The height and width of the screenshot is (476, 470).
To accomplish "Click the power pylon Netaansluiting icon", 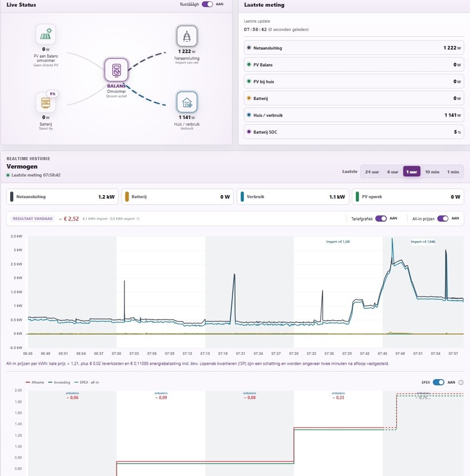I will pos(187,36).
